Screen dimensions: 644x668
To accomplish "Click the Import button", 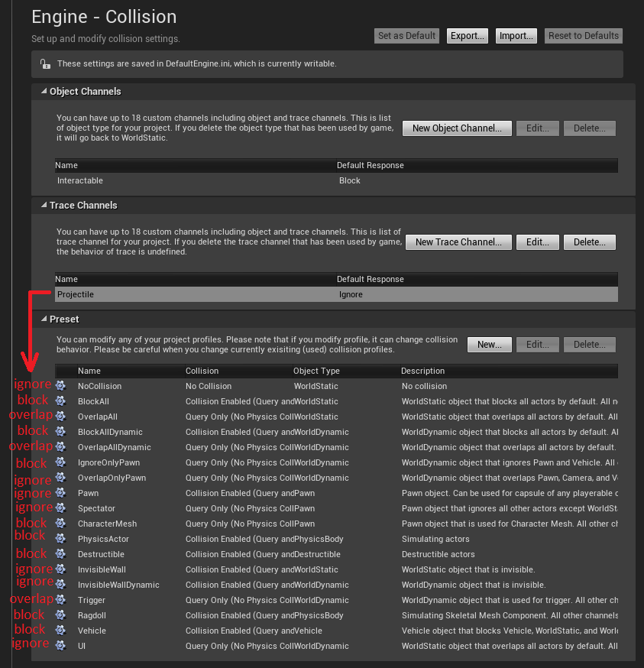I will tap(516, 36).
